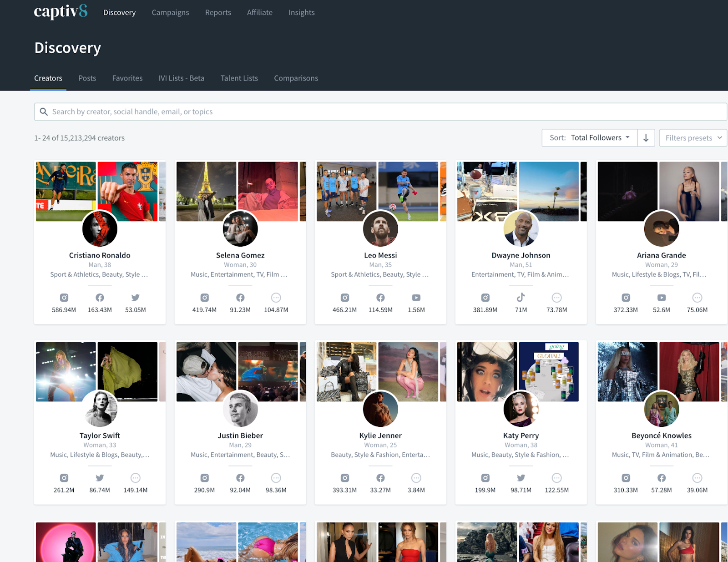Show more networks for Dwayne Johnson
Screen dimensions: 728x562
coord(557,298)
